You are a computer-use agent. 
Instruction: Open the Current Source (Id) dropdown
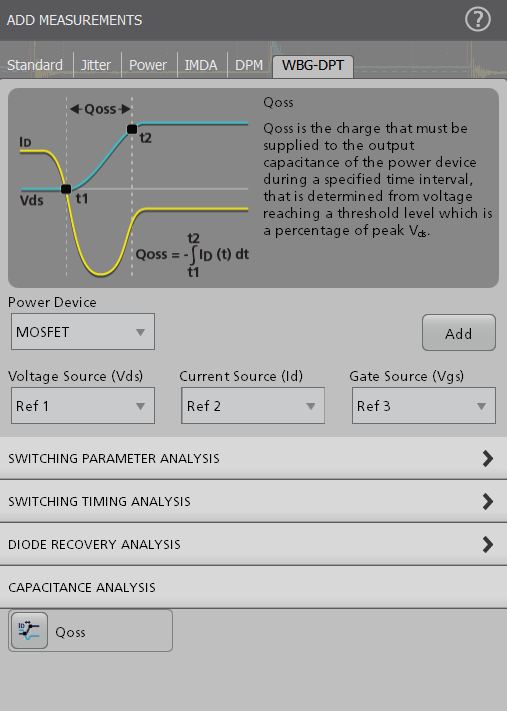point(253,405)
